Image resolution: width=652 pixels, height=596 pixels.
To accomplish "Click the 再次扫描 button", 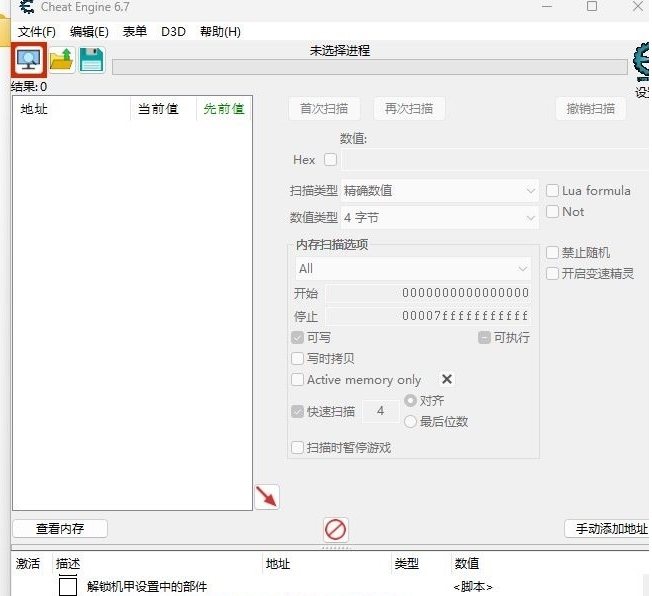I will point(409,109).
